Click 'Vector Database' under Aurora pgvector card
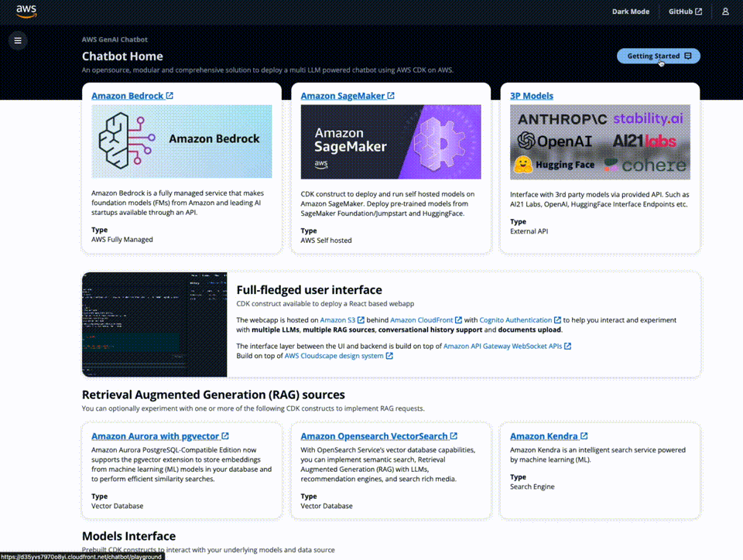 point(117,506)
